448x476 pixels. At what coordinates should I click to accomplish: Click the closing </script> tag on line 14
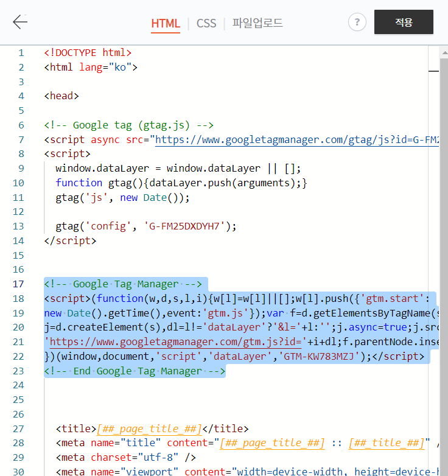pyautogui.click(x=70, y=240)
